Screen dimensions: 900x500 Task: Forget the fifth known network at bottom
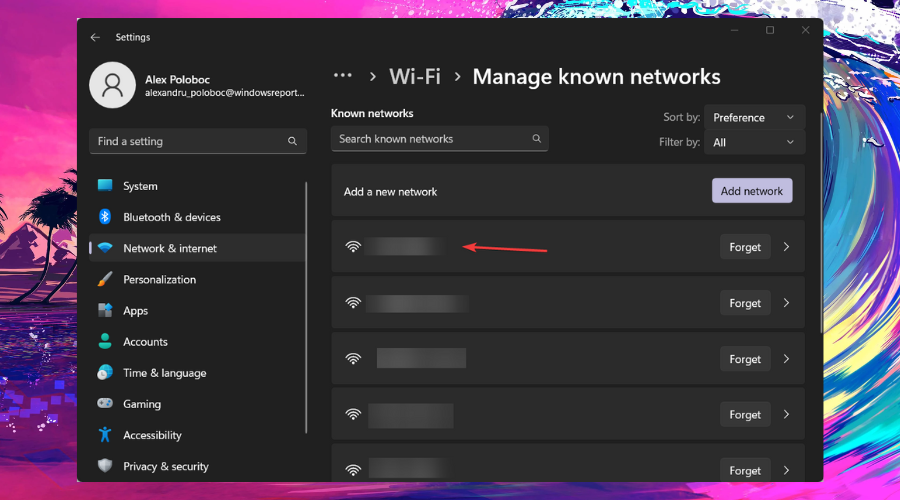point(745,470)
